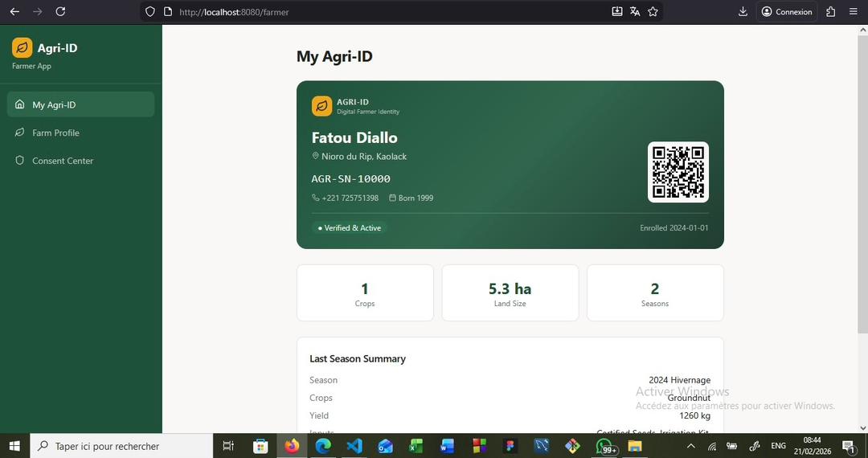Click the Last Season Summary heading

point(358,359)
